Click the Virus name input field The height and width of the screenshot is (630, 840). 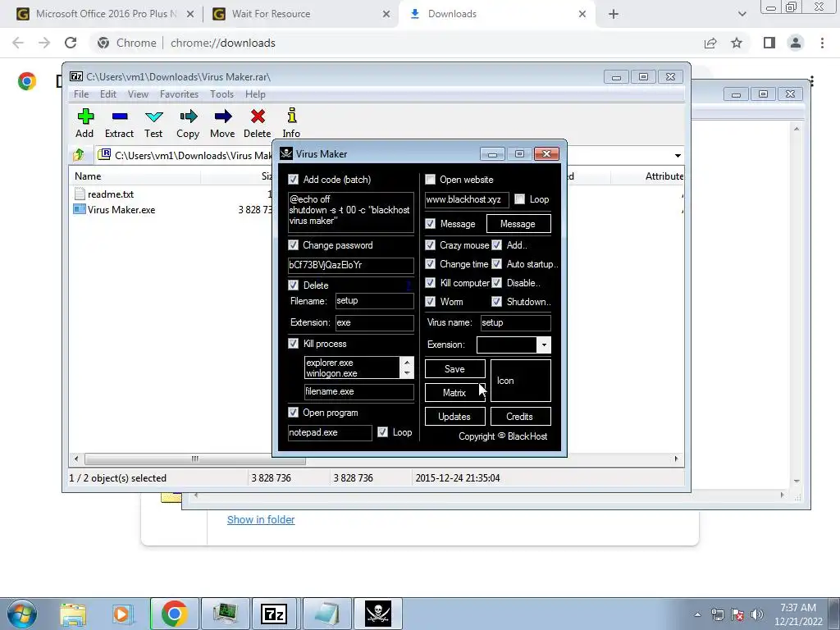pyautogui.click(x=515, y=322)
